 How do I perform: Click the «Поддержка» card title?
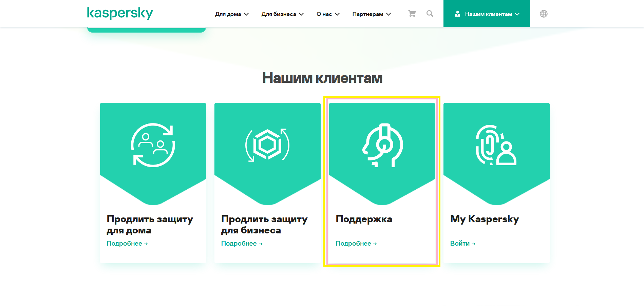364,219
